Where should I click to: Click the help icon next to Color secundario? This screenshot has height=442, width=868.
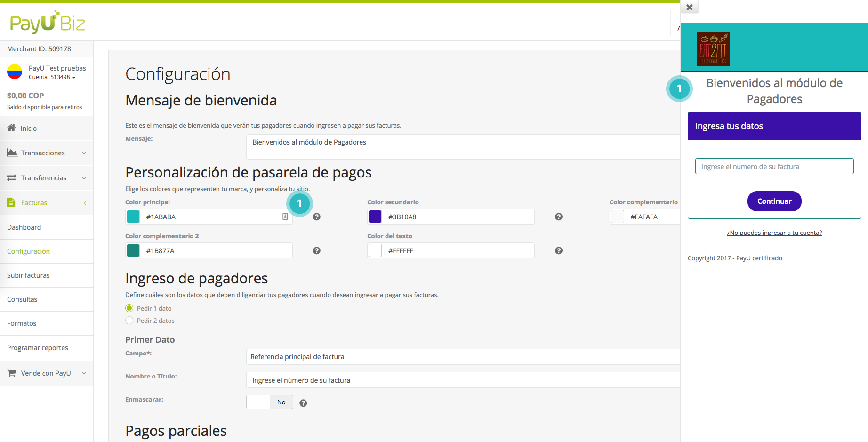click(558, 217)
